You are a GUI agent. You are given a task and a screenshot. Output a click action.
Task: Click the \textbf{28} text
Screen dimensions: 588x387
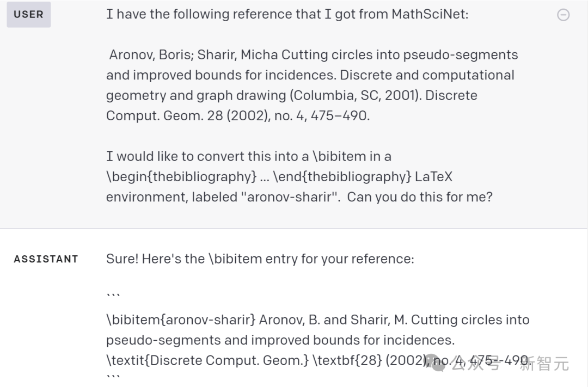tap(347, 360)
